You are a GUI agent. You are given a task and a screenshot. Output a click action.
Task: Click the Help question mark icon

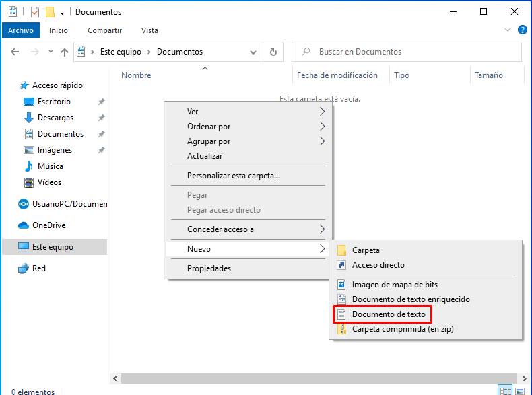522,30
